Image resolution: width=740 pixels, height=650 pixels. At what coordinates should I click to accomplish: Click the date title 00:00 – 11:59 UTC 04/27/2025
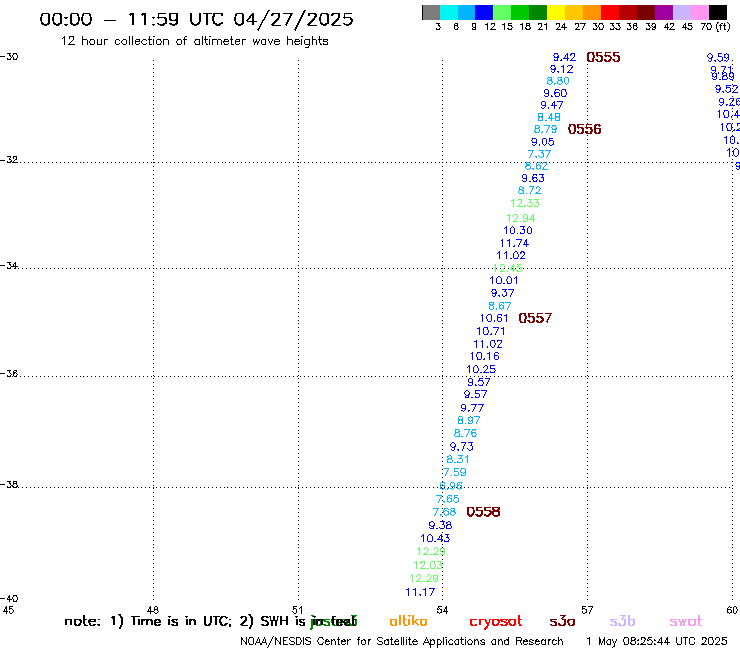196,19
